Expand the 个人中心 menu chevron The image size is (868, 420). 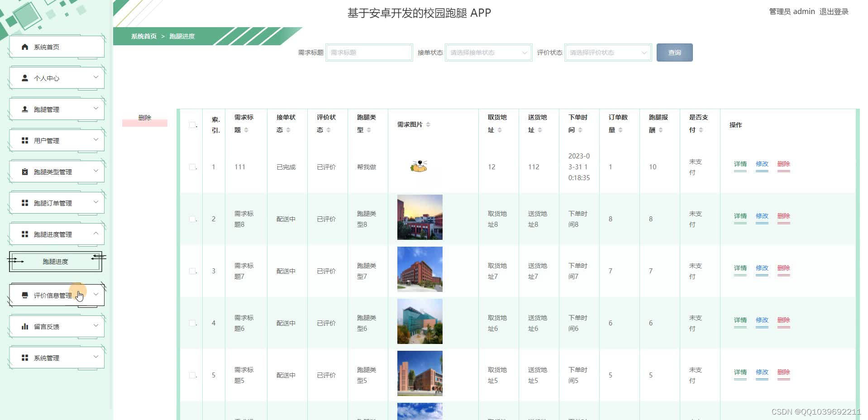(x=96, y=77)
